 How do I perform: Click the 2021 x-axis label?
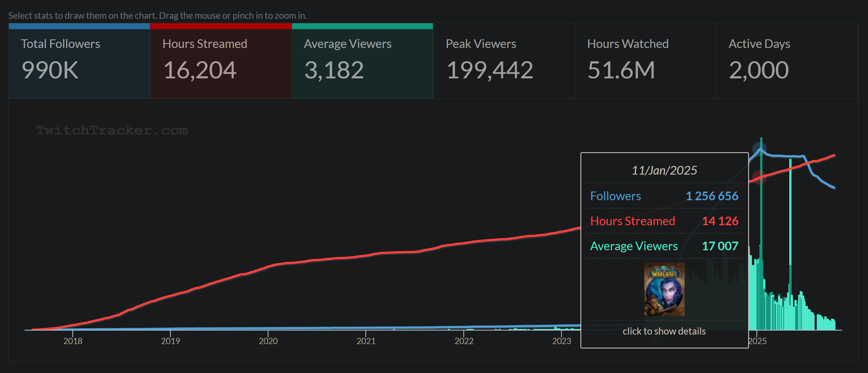point(366,341)
